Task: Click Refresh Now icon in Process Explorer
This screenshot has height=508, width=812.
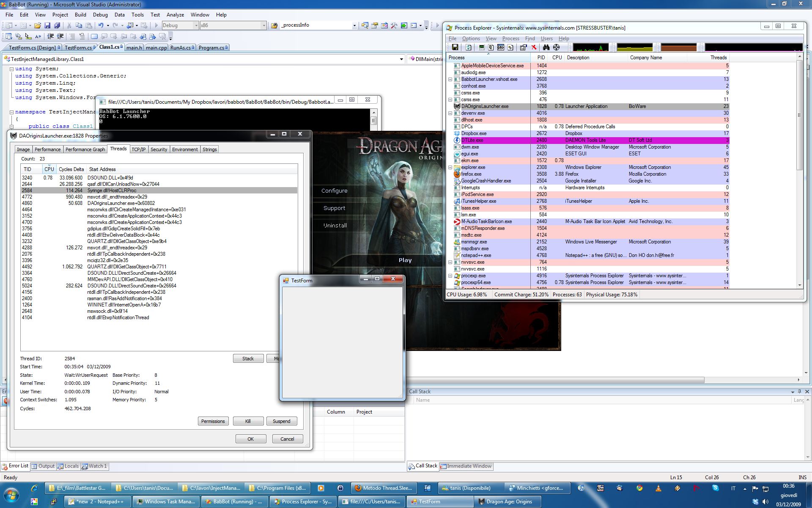Action: (468, 47)
